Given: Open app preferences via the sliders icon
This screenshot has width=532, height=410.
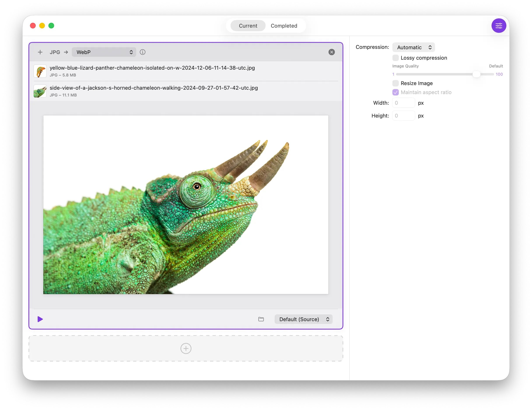Looking at the screenshot, I should point(499,26).
